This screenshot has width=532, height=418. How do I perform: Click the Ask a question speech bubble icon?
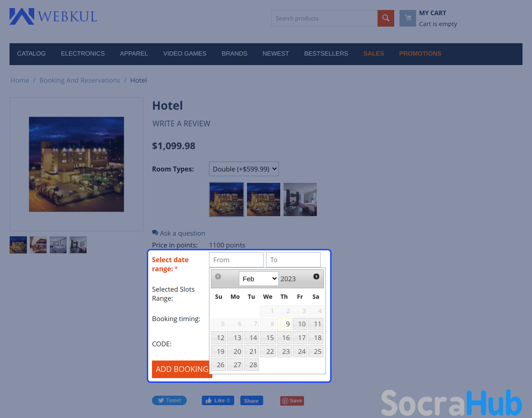click(x=155, y=233)
